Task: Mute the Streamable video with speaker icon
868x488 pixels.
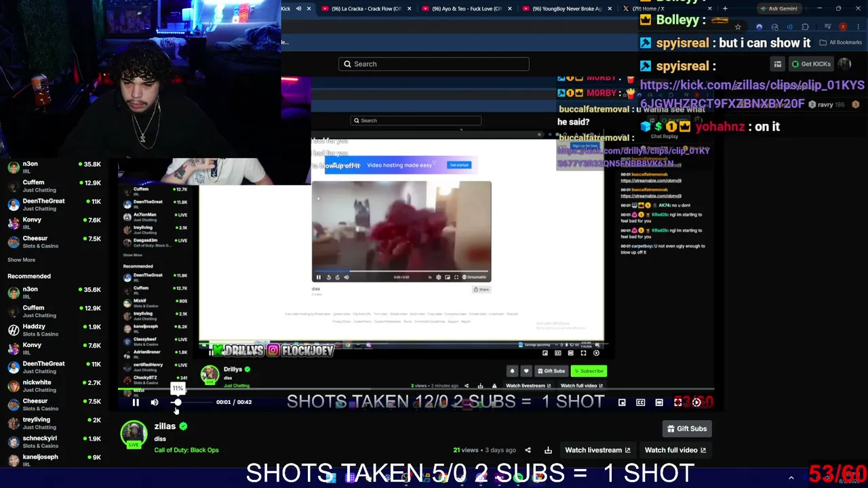Action: 347,277
